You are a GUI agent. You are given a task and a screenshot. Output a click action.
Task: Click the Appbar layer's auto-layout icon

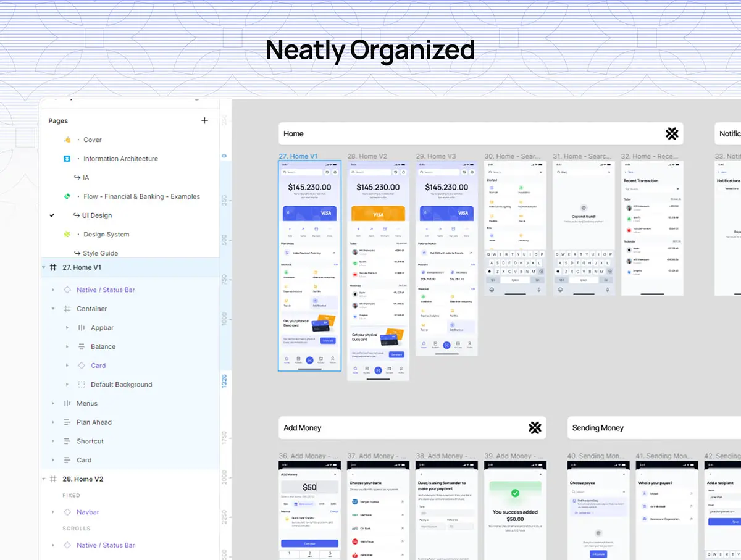[x=82, y=328]
